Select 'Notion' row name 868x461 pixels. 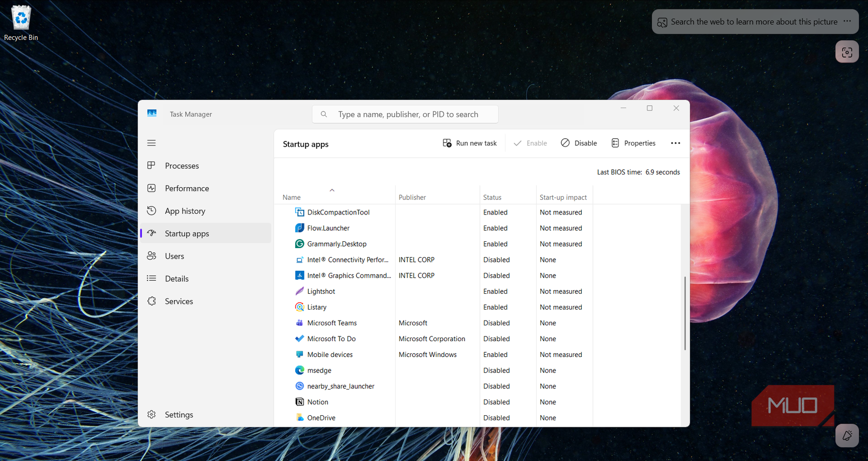318,402
